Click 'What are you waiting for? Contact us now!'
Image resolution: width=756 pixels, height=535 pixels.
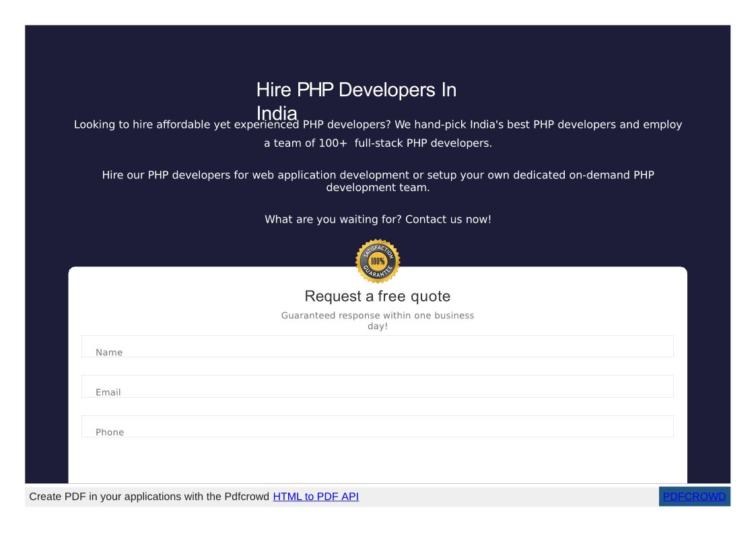tap(378, 219)
